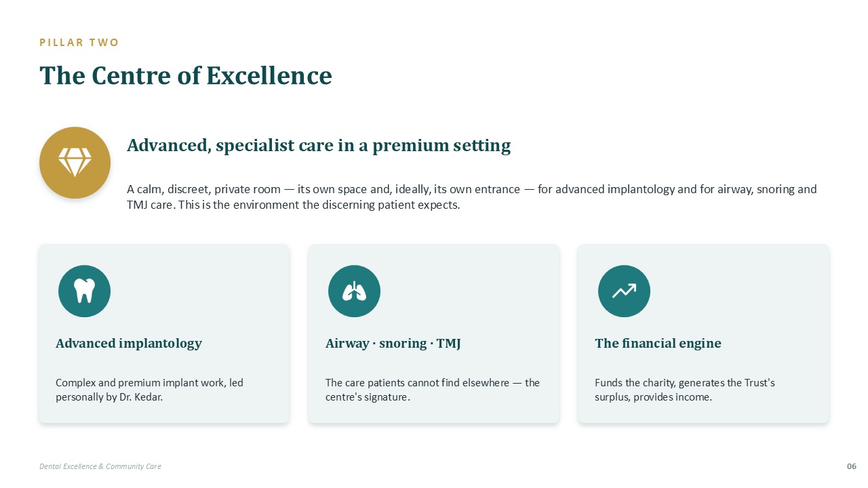Select the Advanced implantology card heading
868x488 pixels.
point(129,343)
